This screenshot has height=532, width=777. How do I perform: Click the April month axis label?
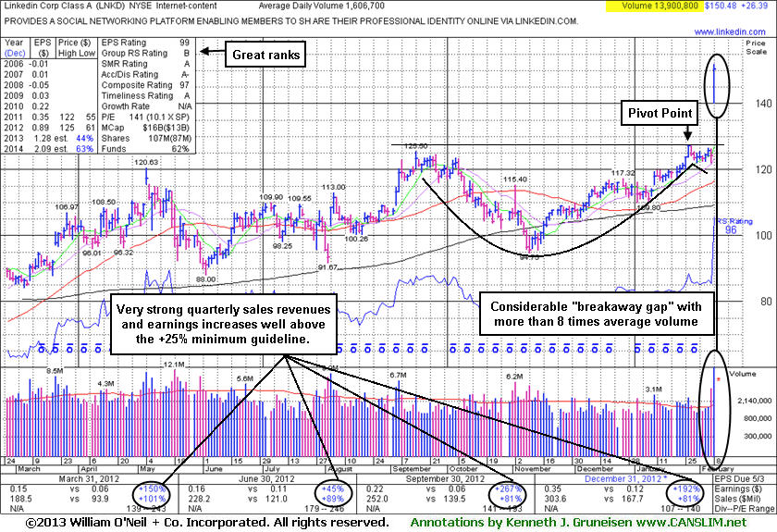(x=89, y=469)
